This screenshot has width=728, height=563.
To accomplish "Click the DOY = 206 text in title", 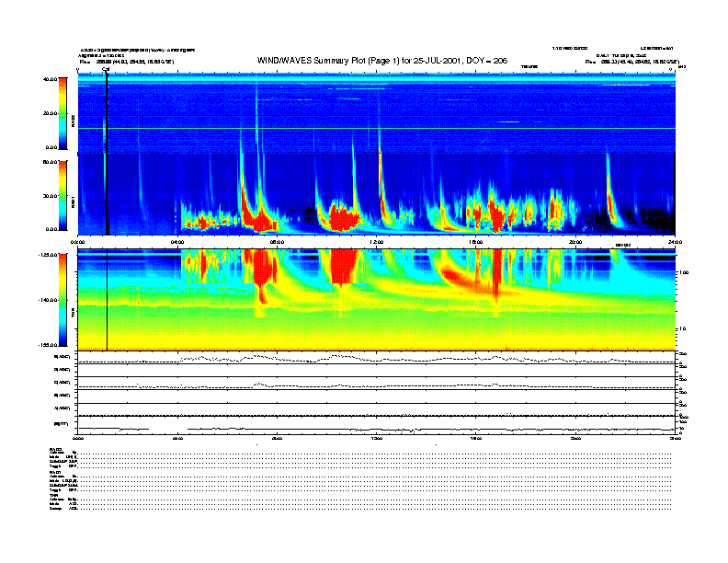I will point(486,61).
